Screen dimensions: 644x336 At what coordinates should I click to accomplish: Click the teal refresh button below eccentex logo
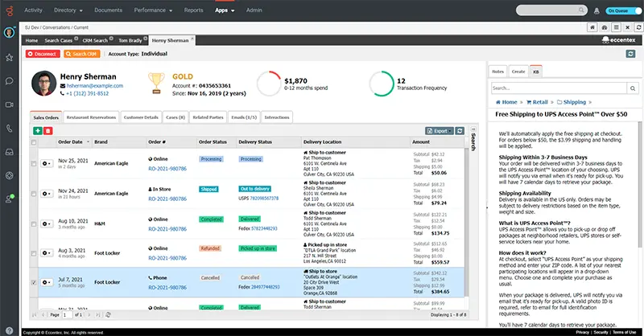coord(631,54)
